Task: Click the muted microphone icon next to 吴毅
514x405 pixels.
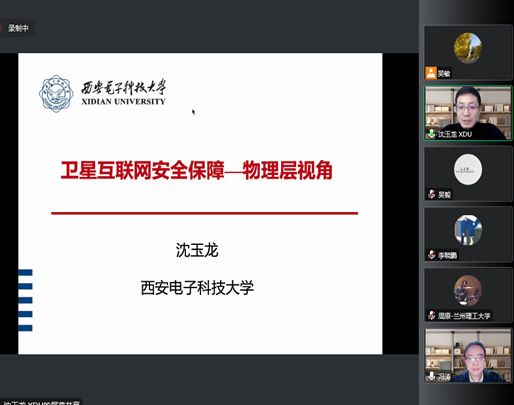Action: coord(432,194)
